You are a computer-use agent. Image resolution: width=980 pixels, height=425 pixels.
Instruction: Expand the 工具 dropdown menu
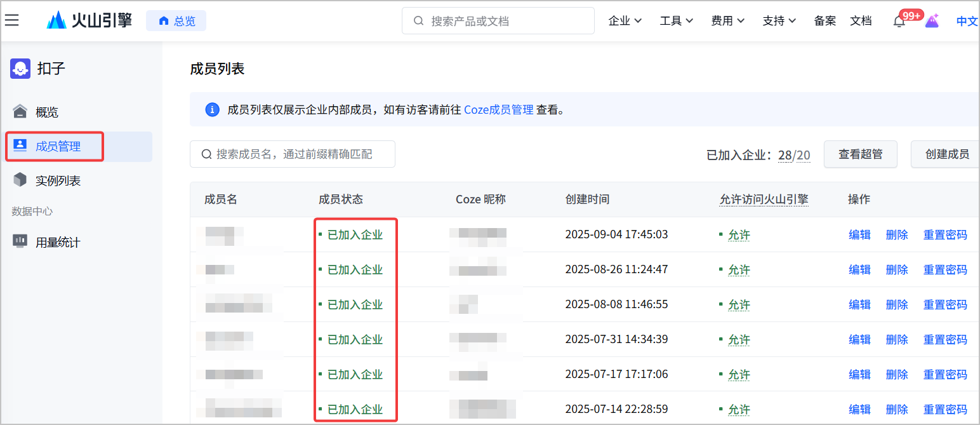click(x=676, y=21)
